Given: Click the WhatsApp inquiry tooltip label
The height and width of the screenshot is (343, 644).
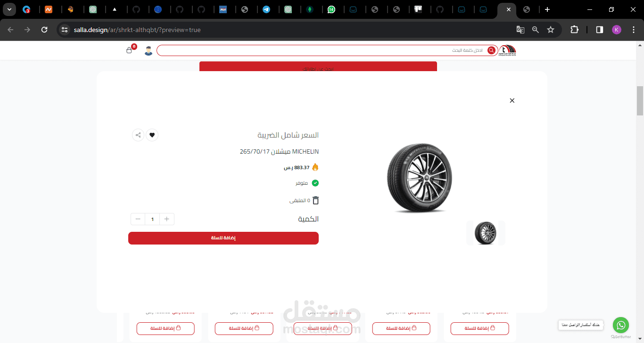Looking at the screenshot, I should [581, 325].
